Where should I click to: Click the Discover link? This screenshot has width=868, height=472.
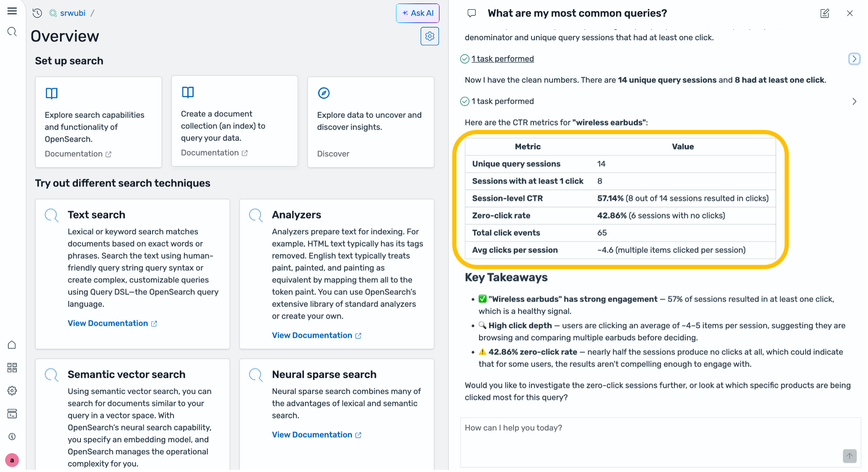(x=333, y=154)
